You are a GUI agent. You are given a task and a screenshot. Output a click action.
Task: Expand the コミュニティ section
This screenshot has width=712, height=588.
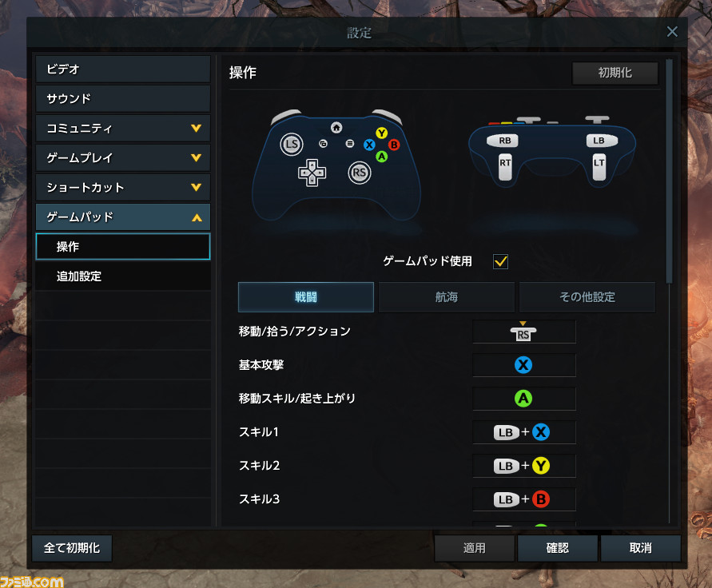click(x=122, y=129)
